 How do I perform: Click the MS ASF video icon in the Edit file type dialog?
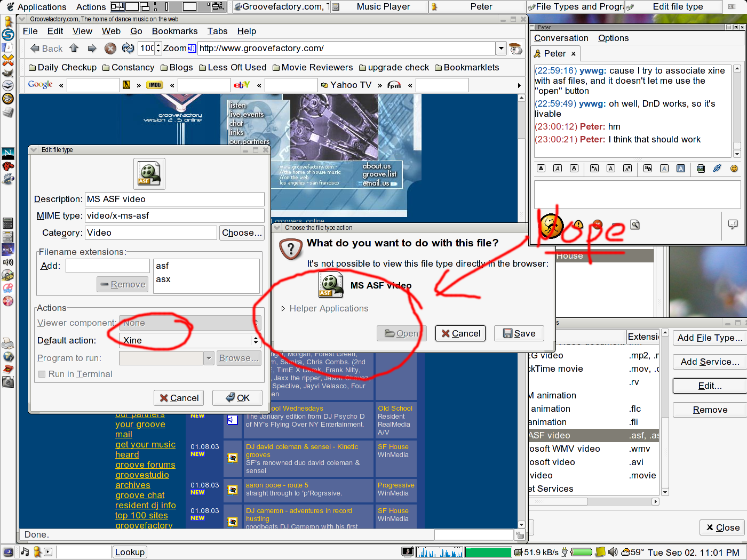tap(149, 174)
